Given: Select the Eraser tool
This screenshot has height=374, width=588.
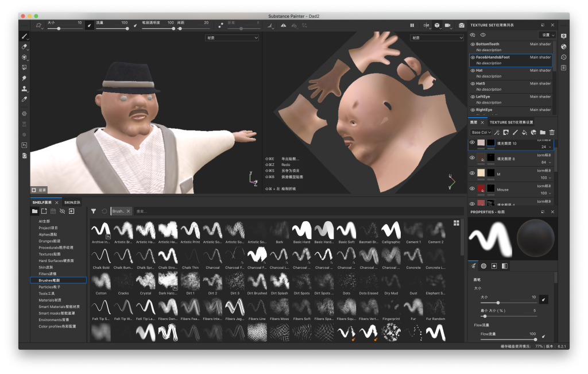Looking at the screenshot, I should tap(24, 47).
